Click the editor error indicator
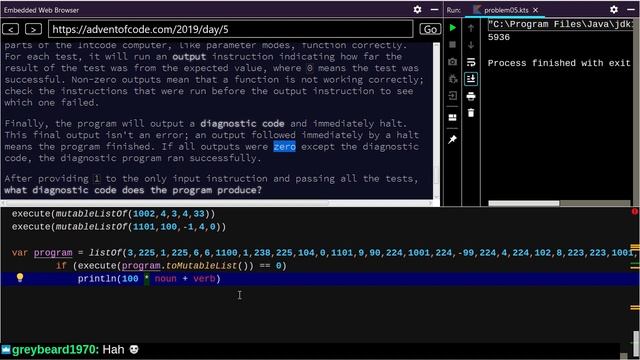 pos(635,211)
